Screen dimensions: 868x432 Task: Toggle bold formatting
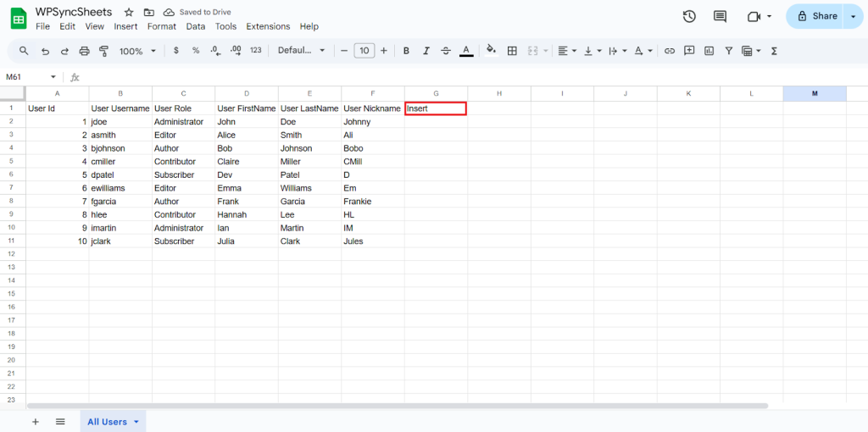point(406,51)
